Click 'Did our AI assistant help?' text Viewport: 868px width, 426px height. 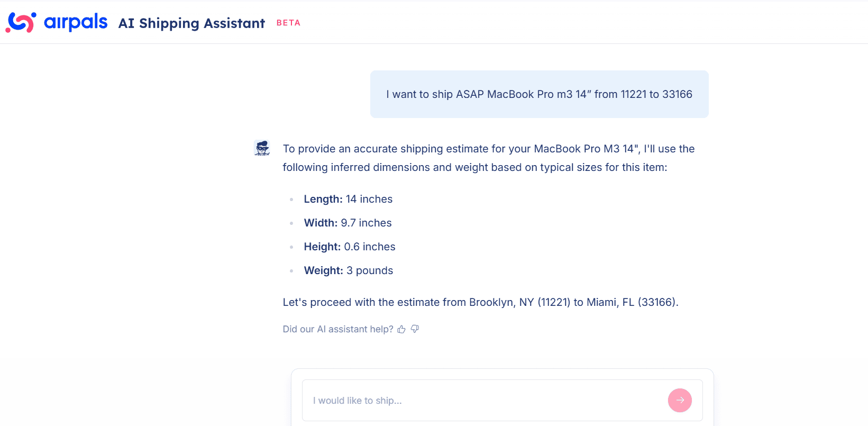coord(337,329)
